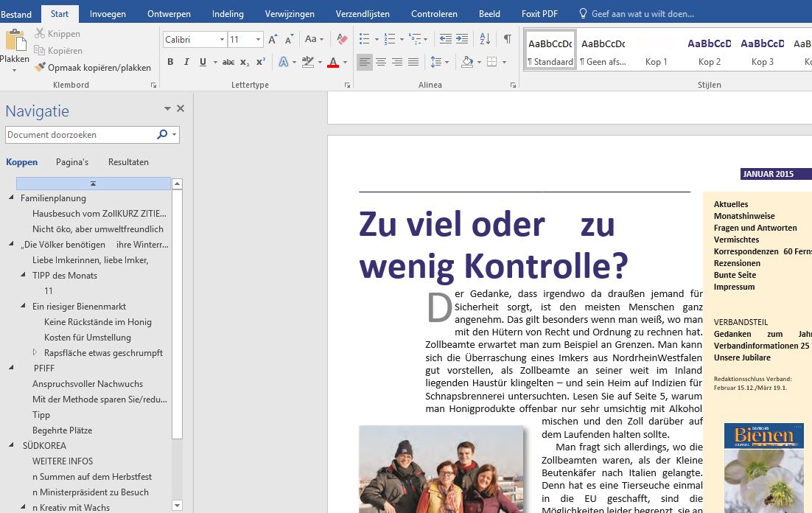Open the font color dropdown arrow
Viewport: 812px width, 513px height.
coord(346,62)
